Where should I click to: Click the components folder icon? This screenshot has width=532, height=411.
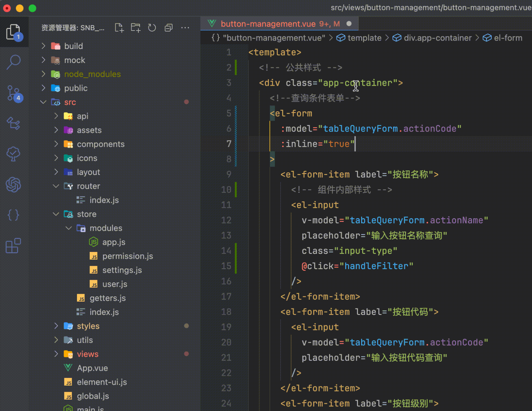pyautogui.click(x=68, y=144)
